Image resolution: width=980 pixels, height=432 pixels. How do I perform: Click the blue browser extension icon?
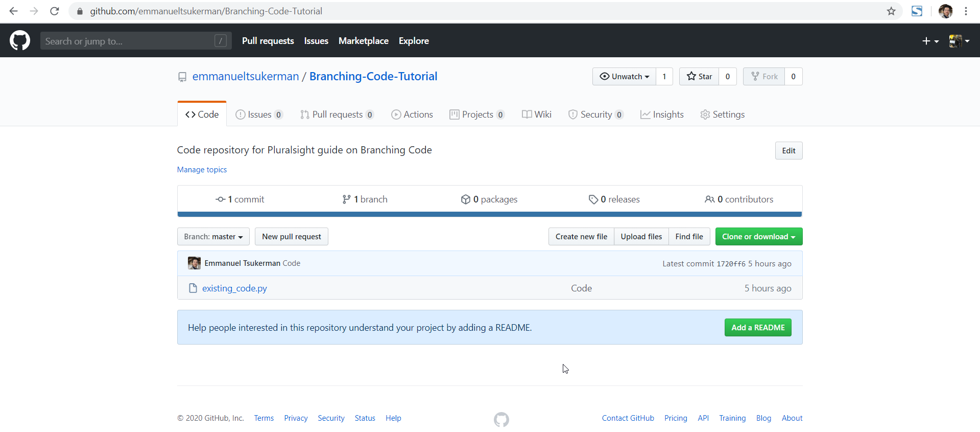coord(917,11)
